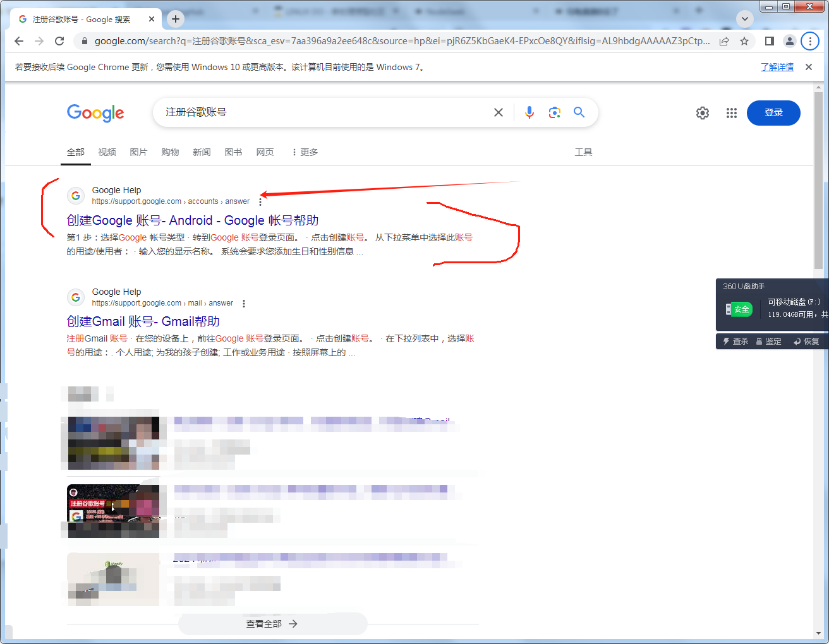Start a voice search with the microphone icon
This screenshot has width=829, height=644.
pyautogui.click(x=529, y=112)
